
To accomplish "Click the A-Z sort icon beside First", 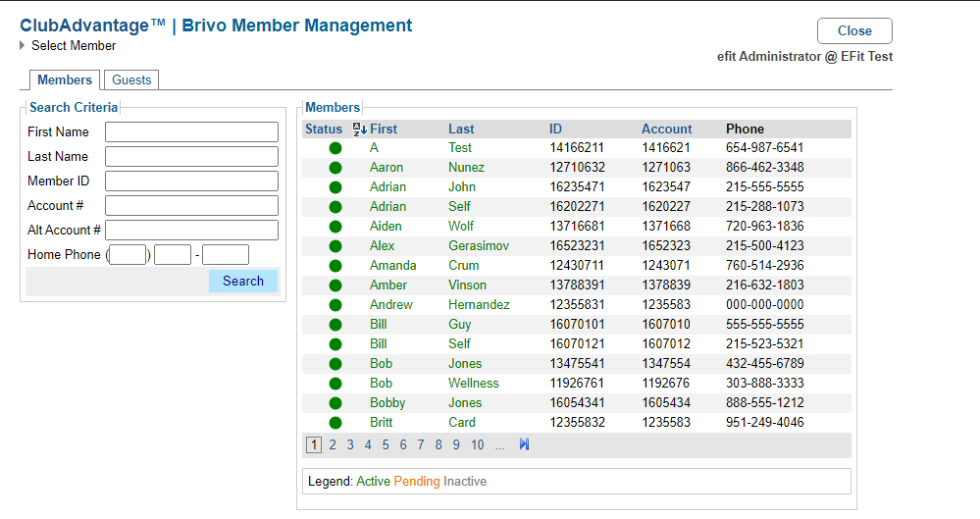I will tap(359, 130).
